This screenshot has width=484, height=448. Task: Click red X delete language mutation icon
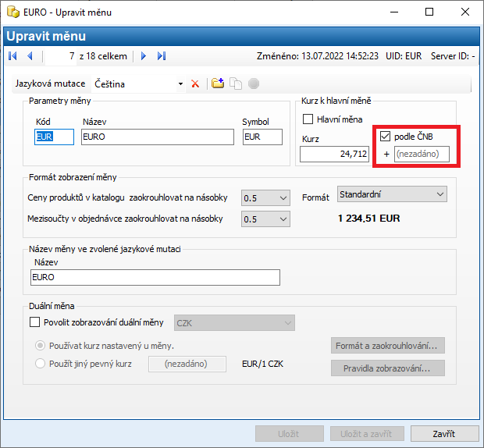coord(195,84)
